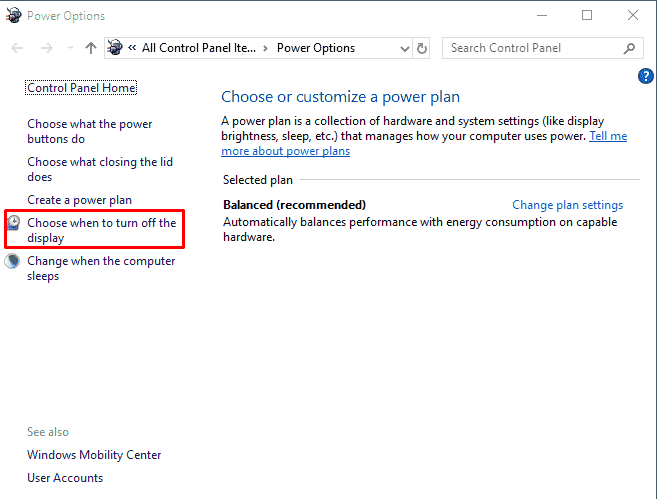
Task: Click the moon icon beside computer sleeps
Action: (x=12, y=261)
